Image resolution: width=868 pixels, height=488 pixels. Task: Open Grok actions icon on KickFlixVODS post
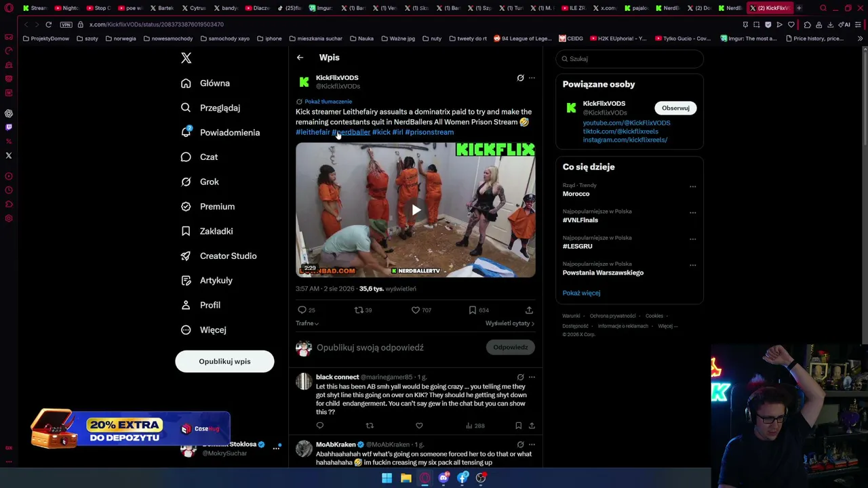520,78
